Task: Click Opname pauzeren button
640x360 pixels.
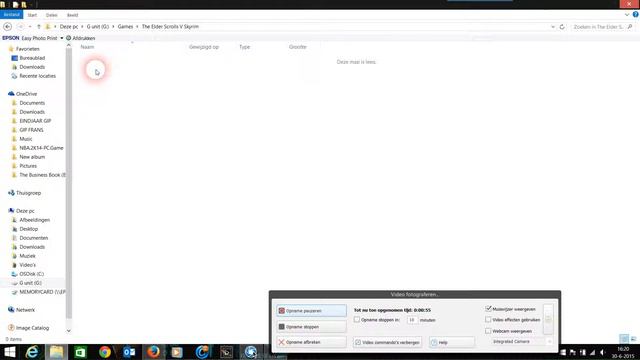Action: coord(311,311)
